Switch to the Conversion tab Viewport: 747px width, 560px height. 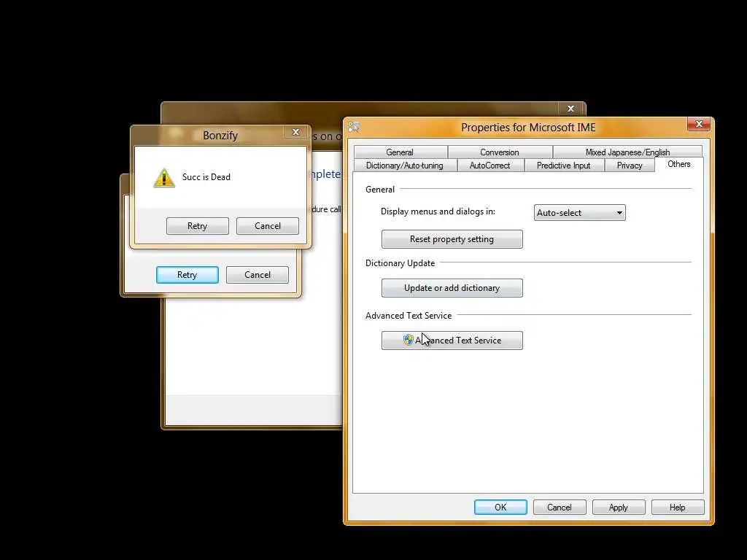pyautogui.click(x=500, y=152)
